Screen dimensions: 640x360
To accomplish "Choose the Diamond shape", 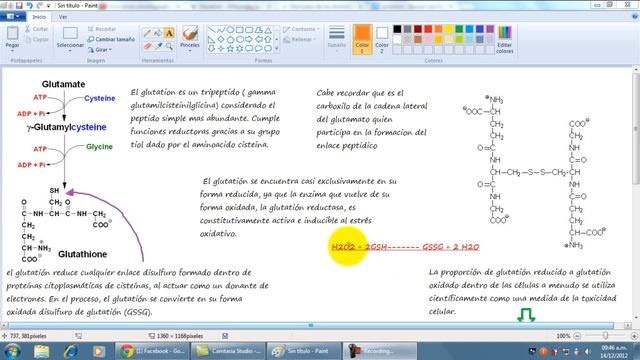I will coord(221,39).
